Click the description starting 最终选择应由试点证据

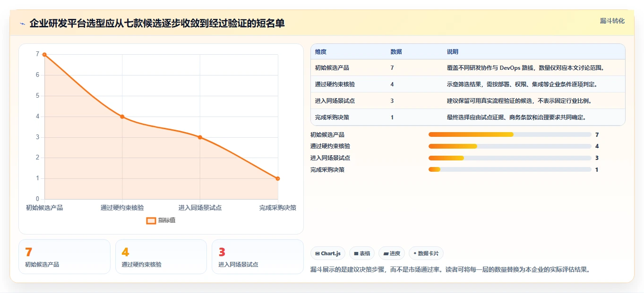coord(516,117)
